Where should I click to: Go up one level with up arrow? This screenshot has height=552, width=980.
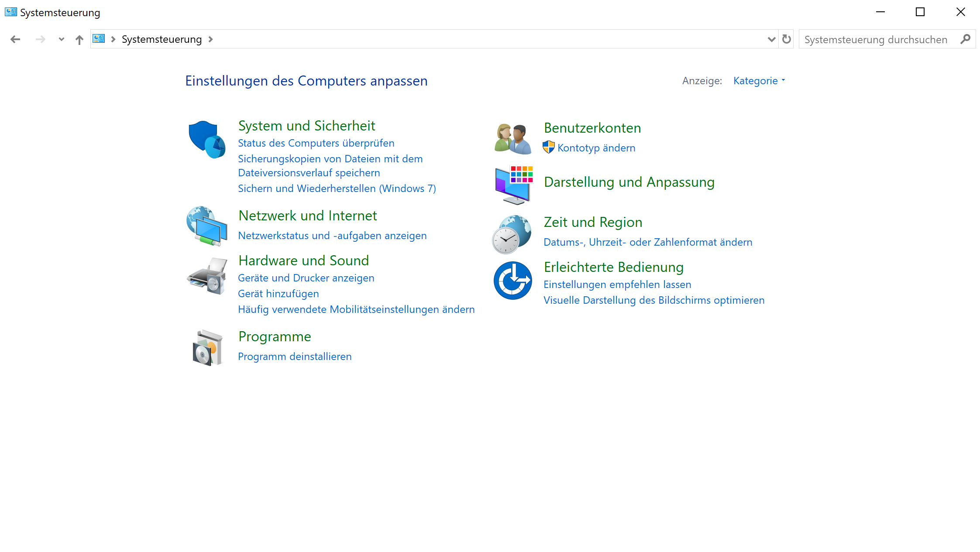[x=79, y=40]
